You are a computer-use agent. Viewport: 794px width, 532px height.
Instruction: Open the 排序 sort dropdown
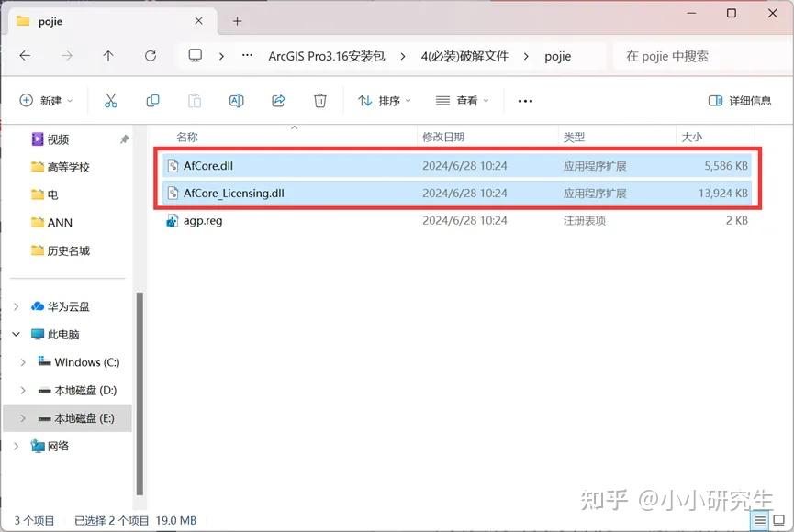pyautogui.click(x=385, y=101)
